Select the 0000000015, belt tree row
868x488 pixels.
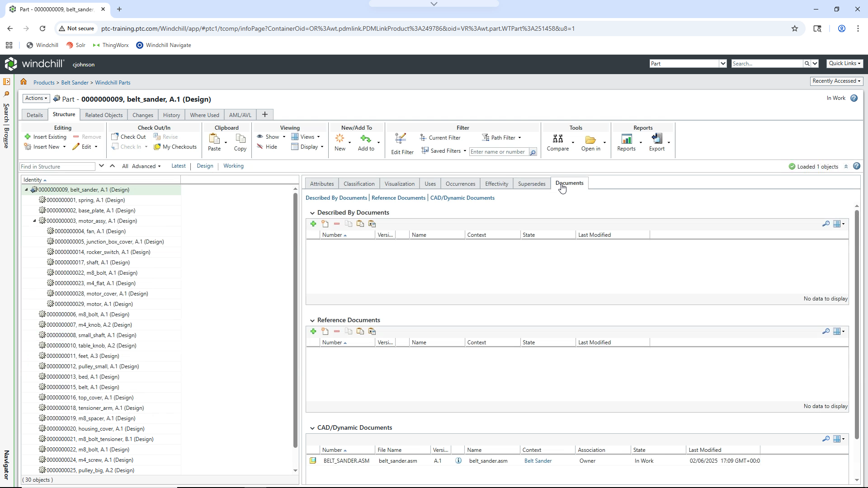(102, 387)
